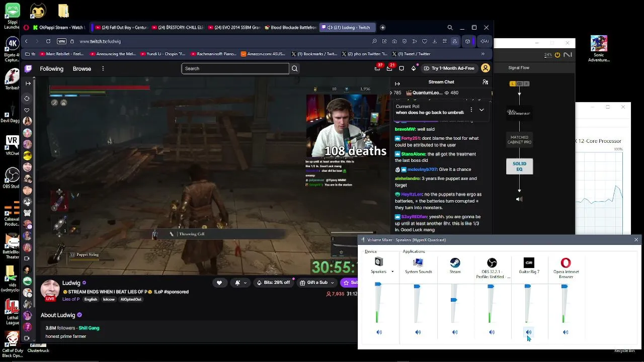
Task: Toggle the Opera VPN badge
Action: 61,41
